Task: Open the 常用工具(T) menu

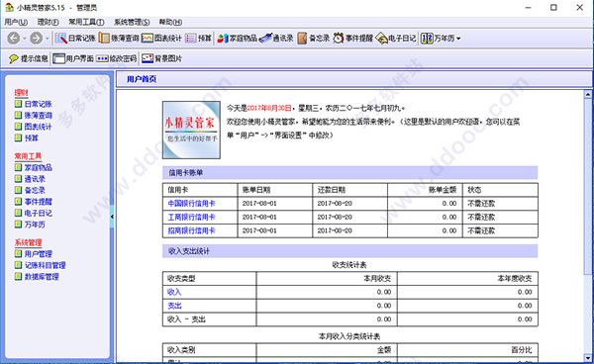Action: coord(86,22)
